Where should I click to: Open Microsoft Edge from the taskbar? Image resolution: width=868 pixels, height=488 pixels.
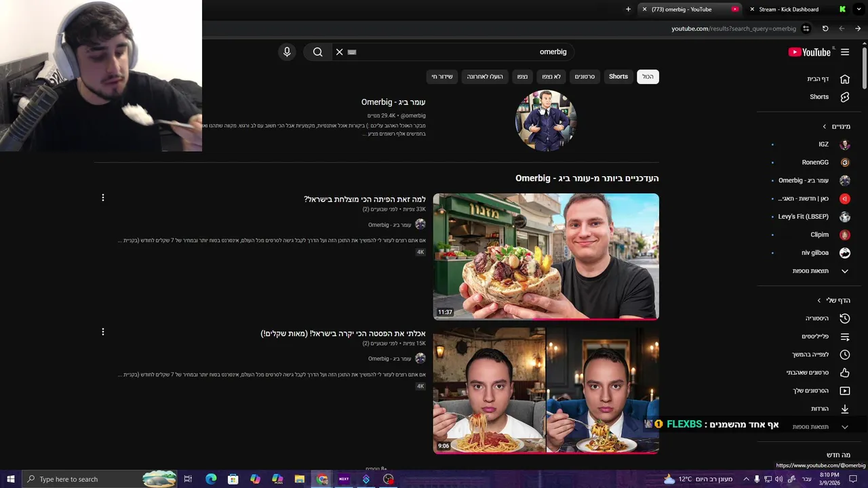pyautogui.click(x=211, y=479)
